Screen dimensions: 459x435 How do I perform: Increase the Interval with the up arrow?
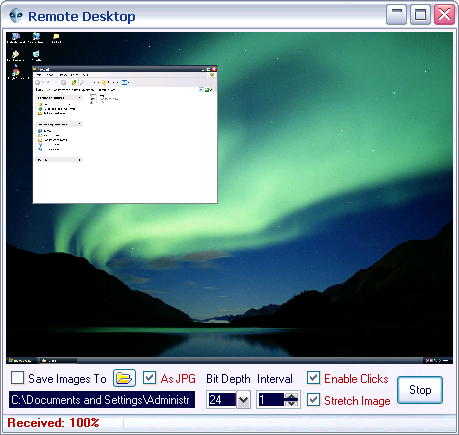(x=292, y=396)
